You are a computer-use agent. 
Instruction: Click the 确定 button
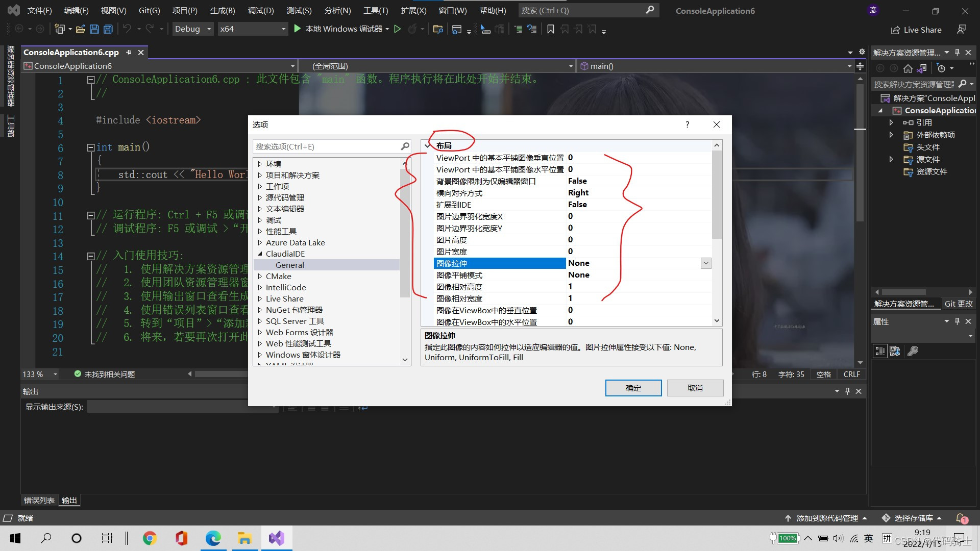633,388
